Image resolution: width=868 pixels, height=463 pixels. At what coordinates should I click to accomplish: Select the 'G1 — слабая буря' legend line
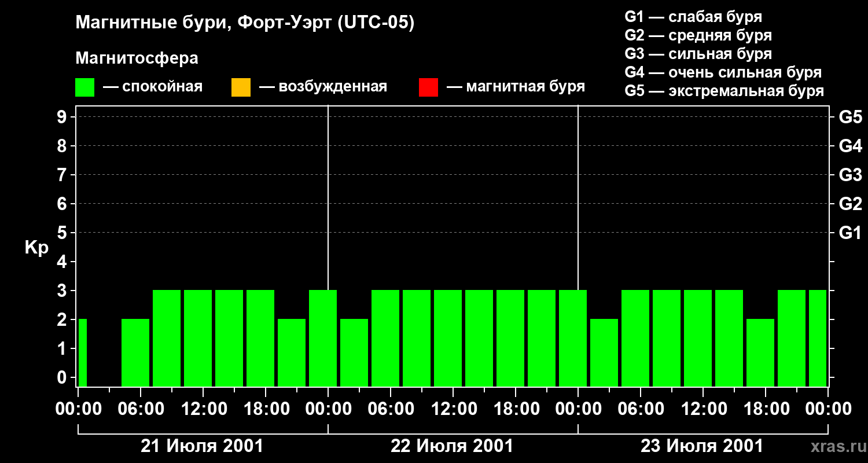pyautogui.click(x=693, y=17)
